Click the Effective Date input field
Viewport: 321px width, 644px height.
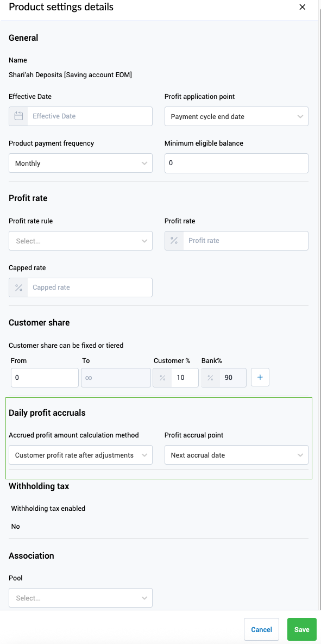coord(90,116)
